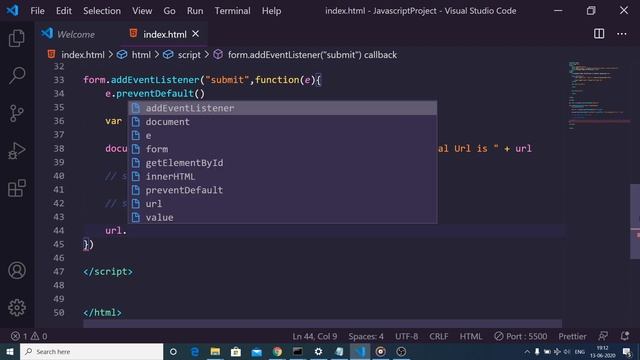The width and height of the screenshot is (640, 360).
Task: Click CRLF end-of-line setting
Action: 439,336
